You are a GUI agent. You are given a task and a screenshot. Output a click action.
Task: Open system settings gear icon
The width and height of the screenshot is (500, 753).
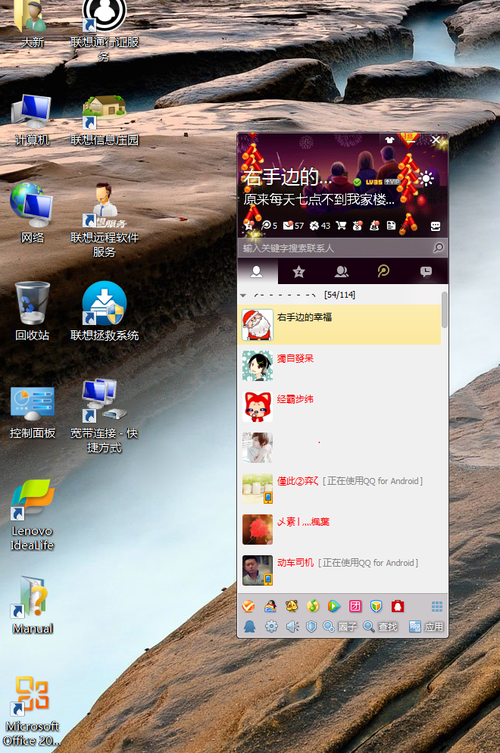(271, 627)
